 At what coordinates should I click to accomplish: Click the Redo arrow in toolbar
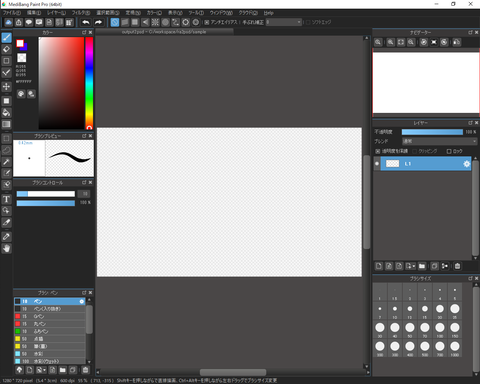(98, 22)
